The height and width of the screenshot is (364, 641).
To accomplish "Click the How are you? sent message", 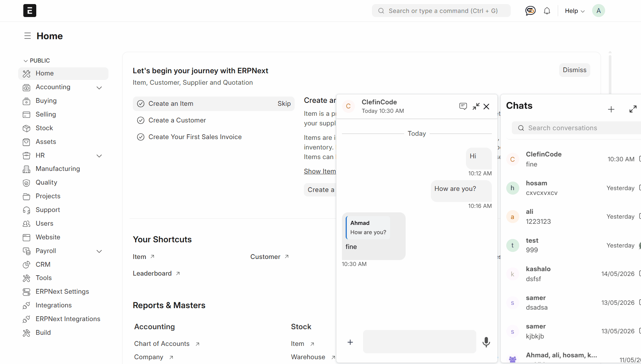I will [x=461, y=191].
